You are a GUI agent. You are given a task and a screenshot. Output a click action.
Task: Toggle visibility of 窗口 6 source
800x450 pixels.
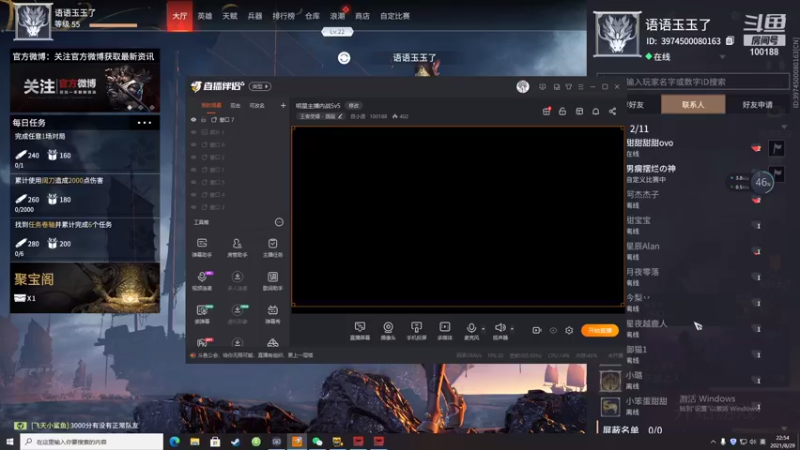193,144
